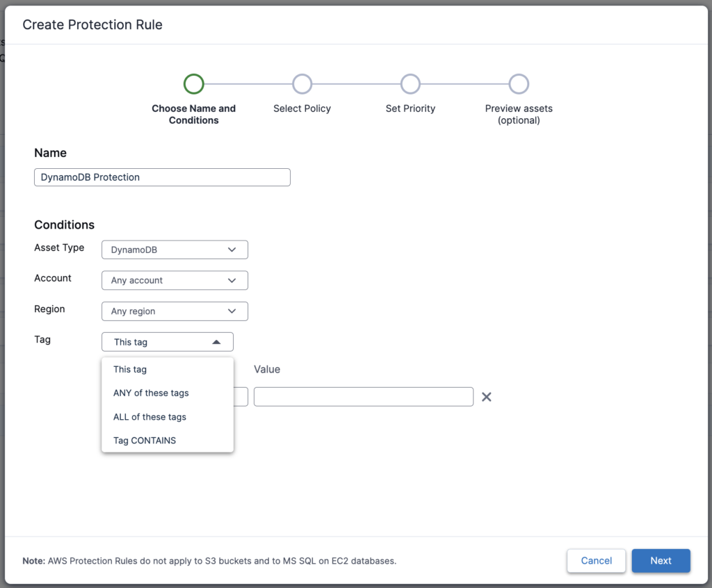Click the 'Select Policy' step label

(x=302, y=108)
